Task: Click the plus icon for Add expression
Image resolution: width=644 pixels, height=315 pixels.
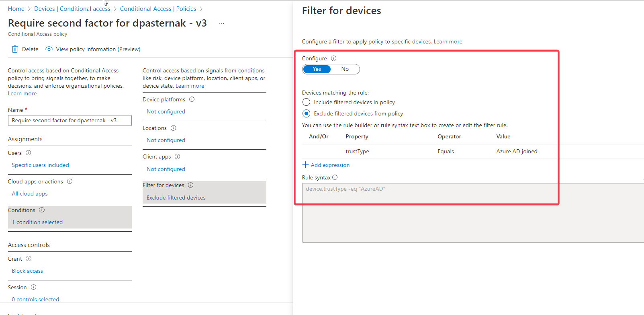Action: [305, 165]
